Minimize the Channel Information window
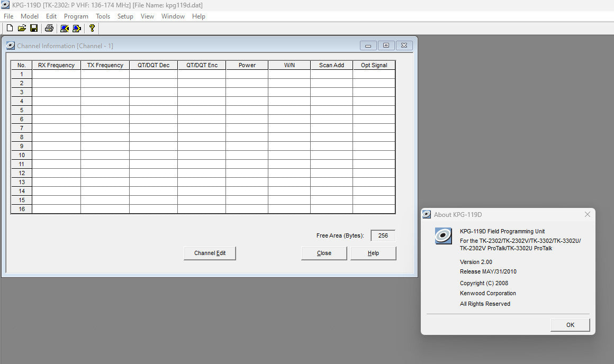Image resolution: width=614 pixels, height=364 pixels. coord(368,46)
